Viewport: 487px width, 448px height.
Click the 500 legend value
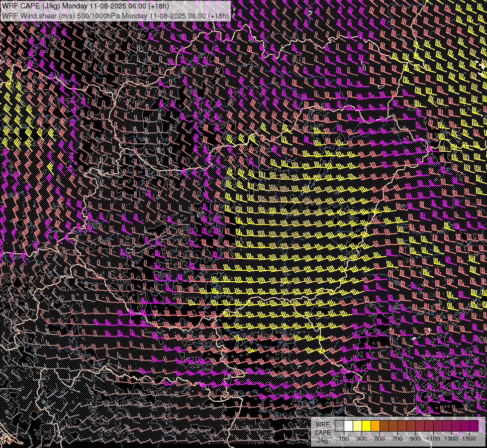pos(380,439)
